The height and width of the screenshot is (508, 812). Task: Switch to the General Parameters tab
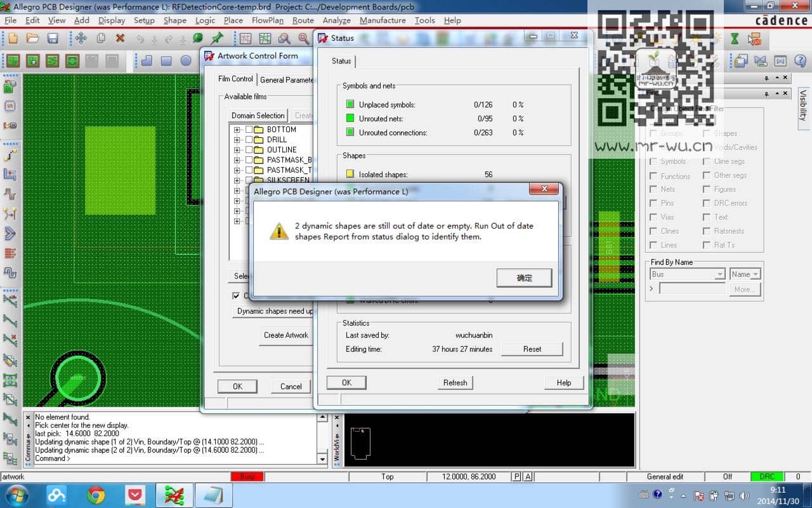pos(287,80)
